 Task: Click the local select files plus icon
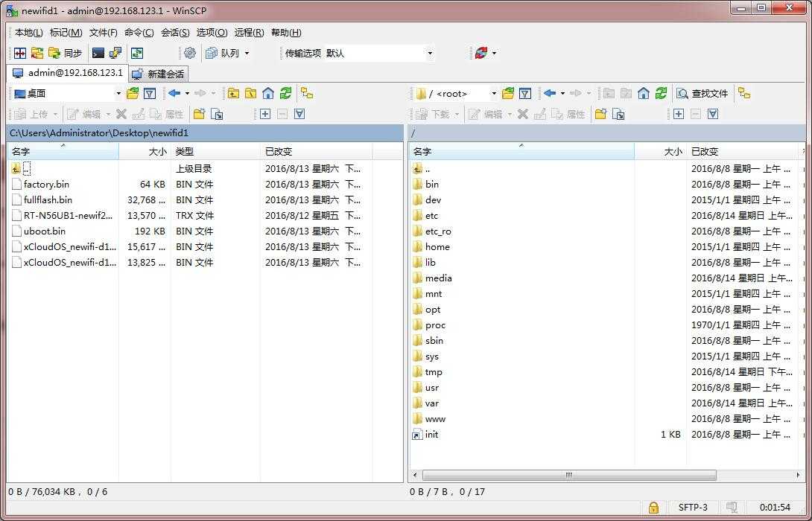[x=264, y=114]
